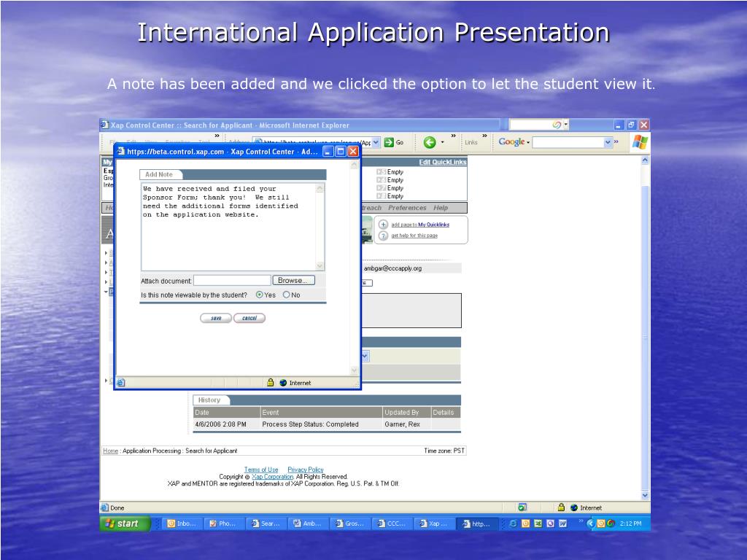Click the second Empty quicklink icon
Viewport: 747px width, 560px height.
pyautogui.click(x=381, y=180)
